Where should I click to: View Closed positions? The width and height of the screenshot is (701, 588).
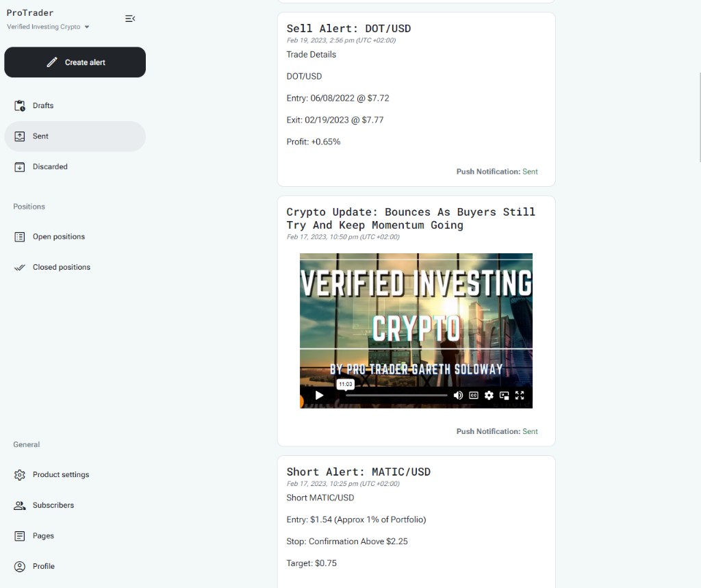[x=75, y=267]
